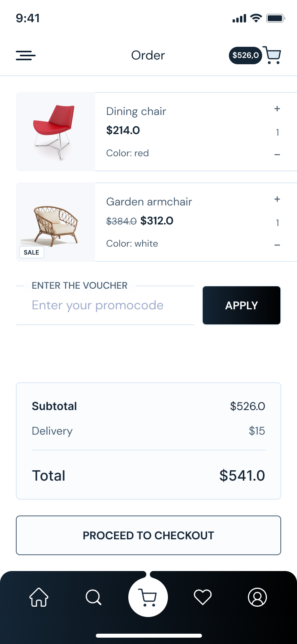The image size is (297, 644).
Task: Tap the cart icon in header
Action: (272, 55)
